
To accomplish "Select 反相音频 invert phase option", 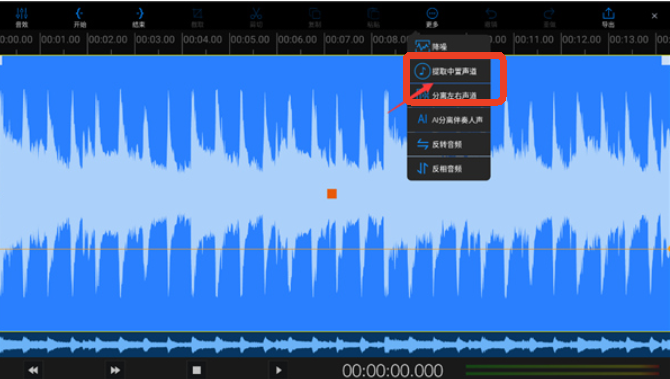I will [449, 168].
